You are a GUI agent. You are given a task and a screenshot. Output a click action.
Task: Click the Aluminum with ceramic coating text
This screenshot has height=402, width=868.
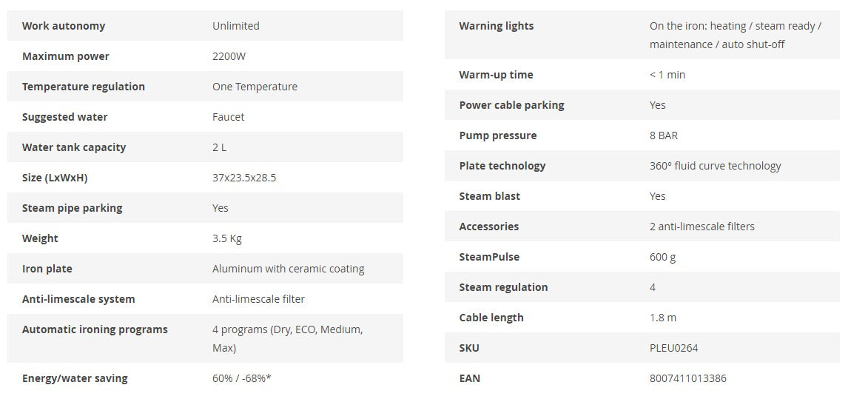tap(288, 269)
